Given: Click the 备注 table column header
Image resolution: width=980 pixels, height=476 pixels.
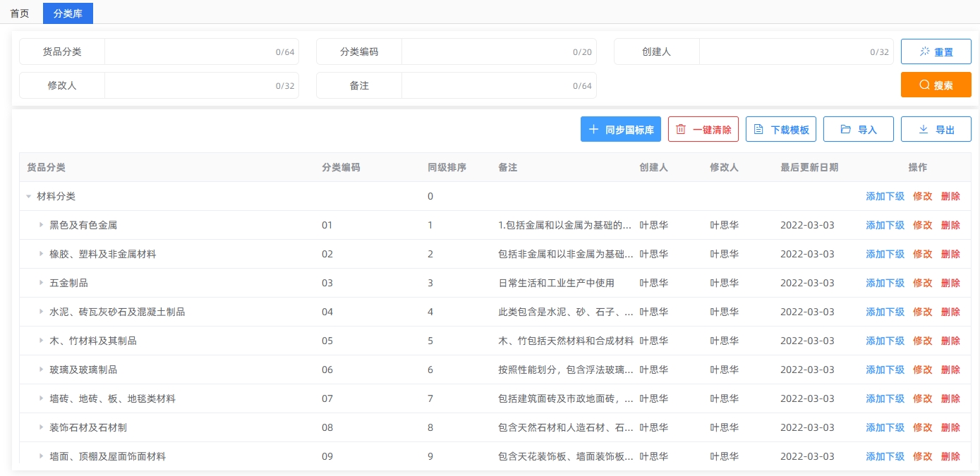Looking at the screenshot, I should 508,168.
